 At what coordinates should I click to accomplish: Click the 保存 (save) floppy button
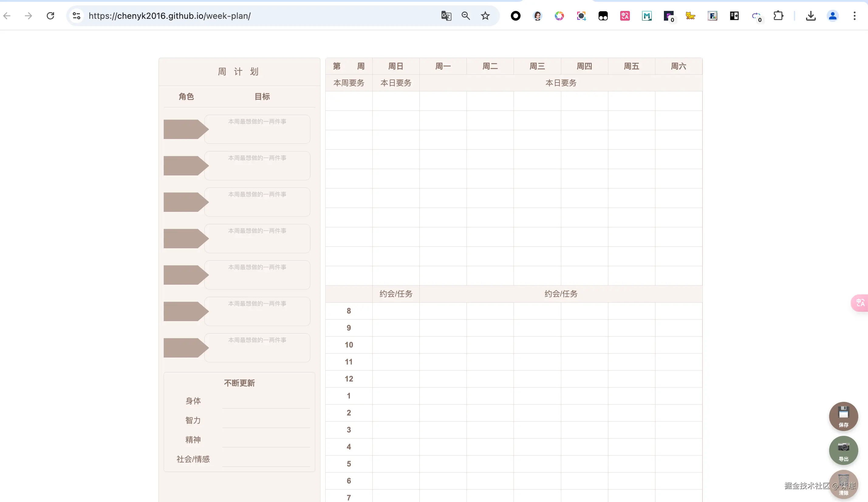click(x=843, y=416)
